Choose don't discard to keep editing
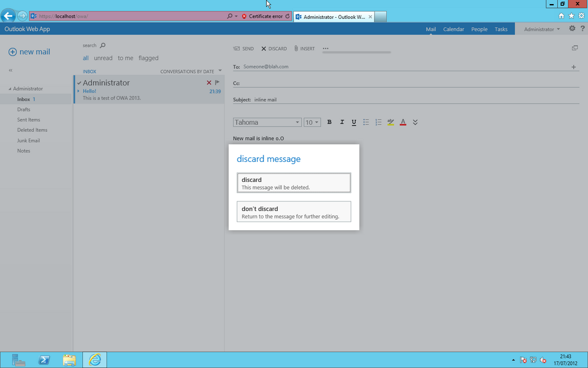Image resolution: width=588 pixels, height=368 pixels. (x=293, y=212)
